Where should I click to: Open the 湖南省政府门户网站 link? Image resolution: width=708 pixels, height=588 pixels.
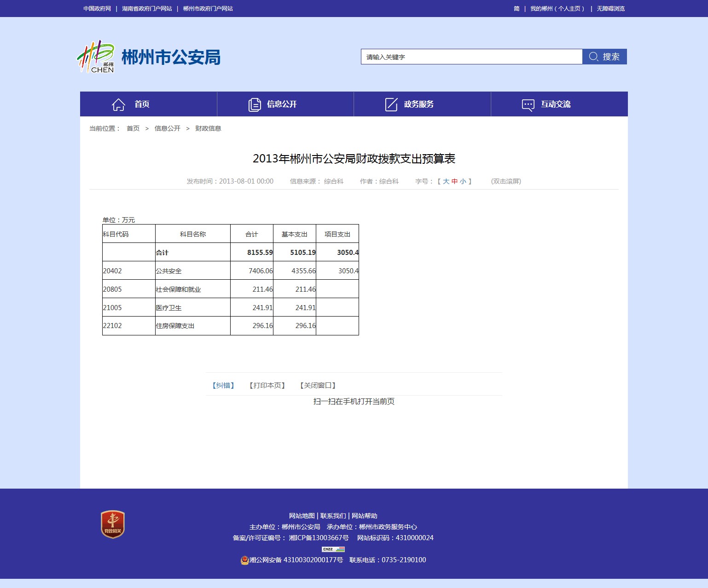147,8
